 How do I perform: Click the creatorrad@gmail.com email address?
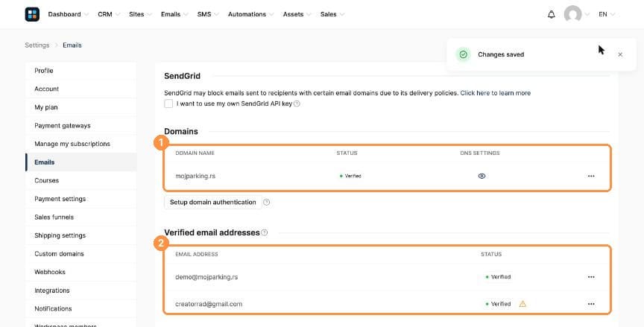pos(209,304)
